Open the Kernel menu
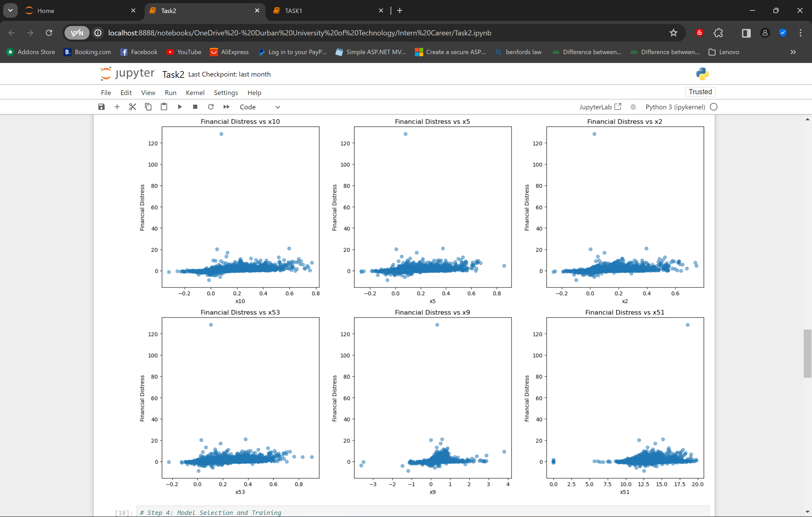Viewport: 812px width, 517px height. [x=195, y=93]
